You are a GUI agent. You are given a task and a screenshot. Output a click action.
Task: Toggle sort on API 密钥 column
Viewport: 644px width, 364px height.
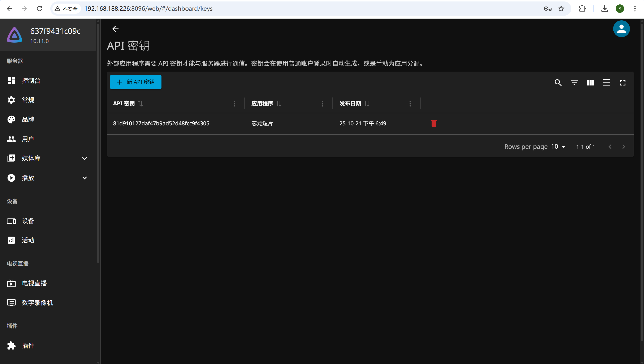140,103
